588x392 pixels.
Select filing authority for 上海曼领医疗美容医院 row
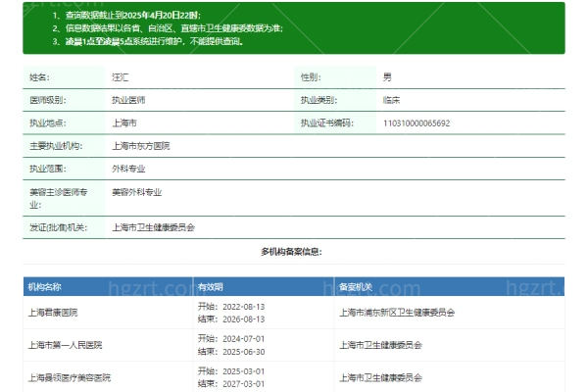[380, 377]
